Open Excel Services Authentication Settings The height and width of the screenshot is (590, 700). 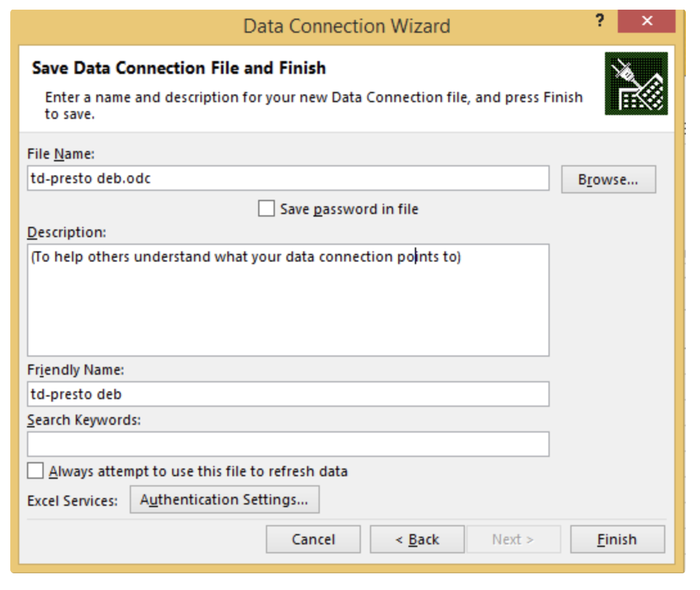click(224, 500)
